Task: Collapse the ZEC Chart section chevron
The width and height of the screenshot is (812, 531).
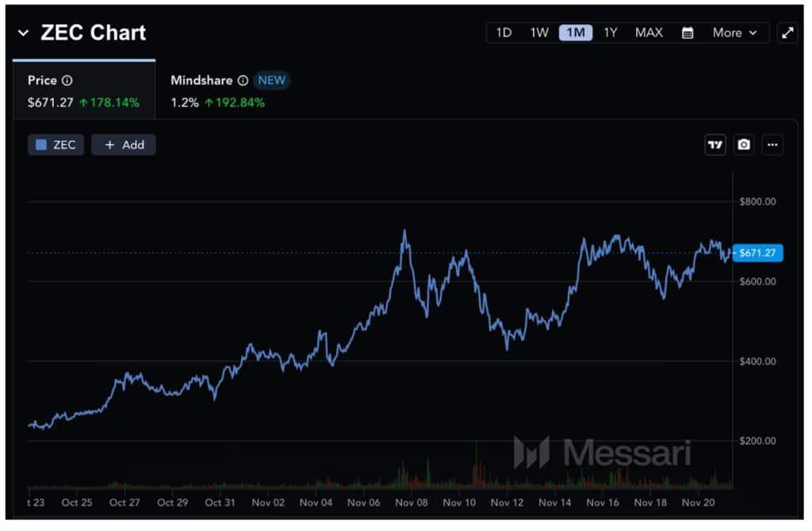Action: [23, 33]
